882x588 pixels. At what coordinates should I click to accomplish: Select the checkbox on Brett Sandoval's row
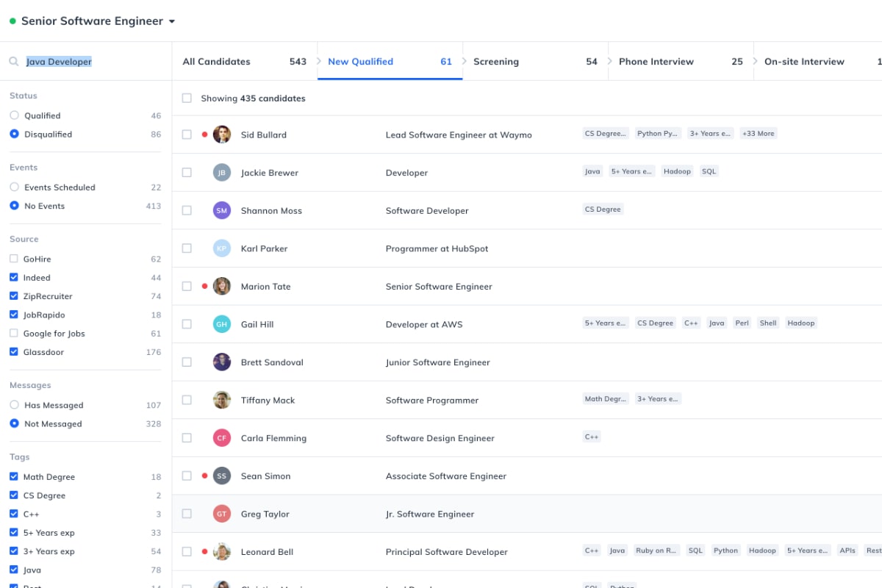[x=187, y=362]
